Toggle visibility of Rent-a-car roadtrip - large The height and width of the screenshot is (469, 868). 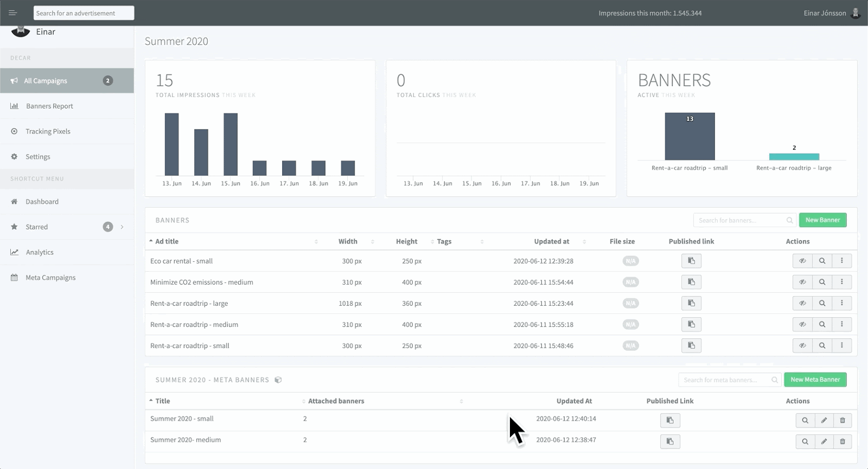(x=802, y=303)
